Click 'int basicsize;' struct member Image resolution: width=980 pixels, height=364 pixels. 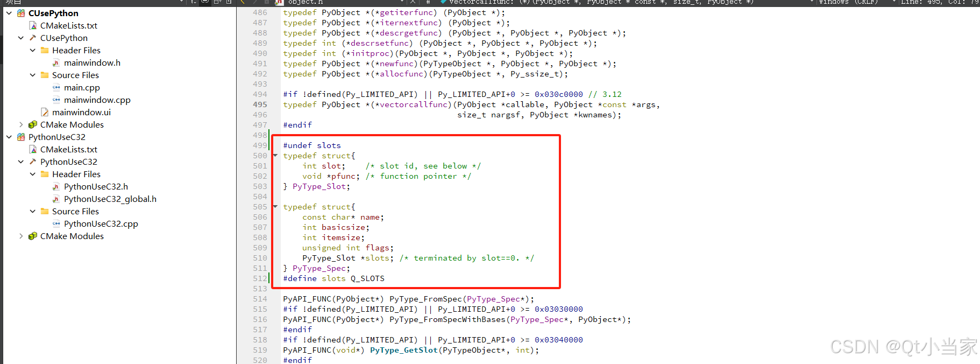pos(336,227)
